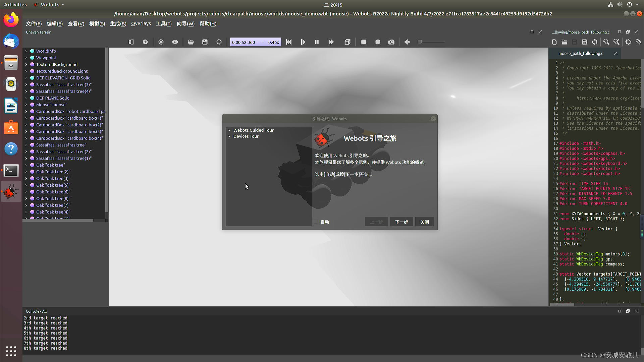Save the world with the floppy icon
This screenshot has height=362, width=644.
click(x=205, y=42)
